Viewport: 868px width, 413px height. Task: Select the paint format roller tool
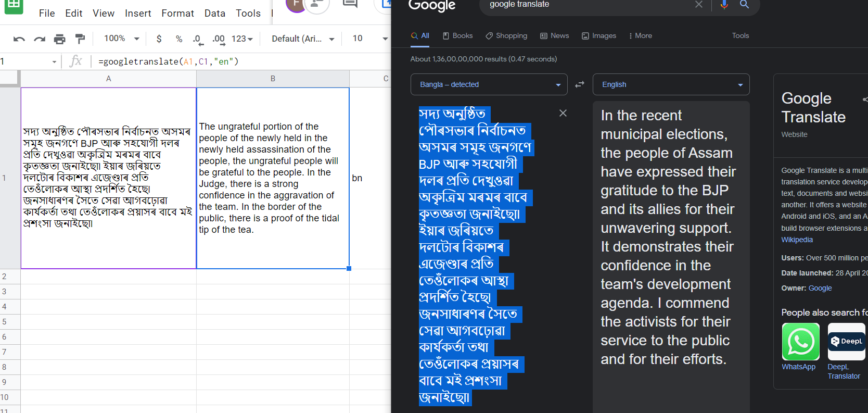tap(80, 39)
